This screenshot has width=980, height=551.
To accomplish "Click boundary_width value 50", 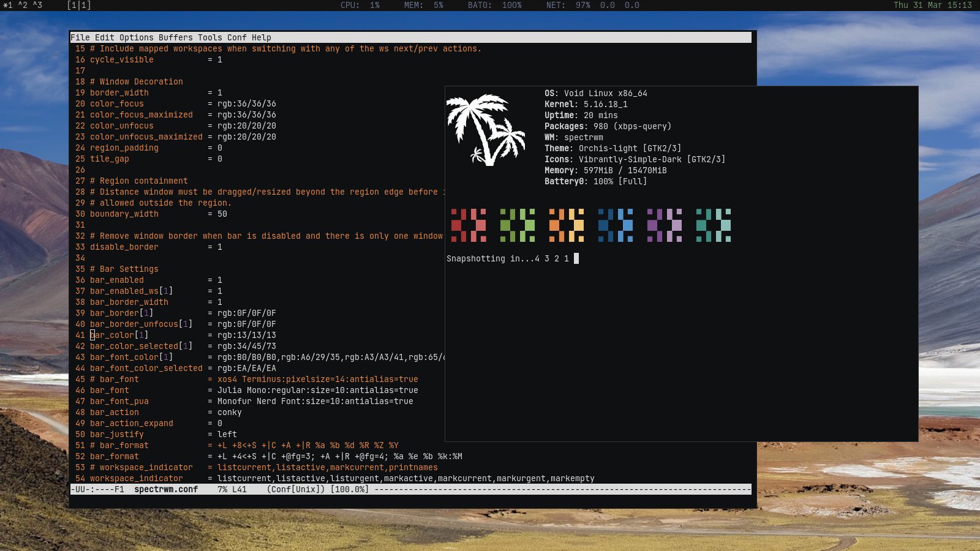I will click(222, 214).
